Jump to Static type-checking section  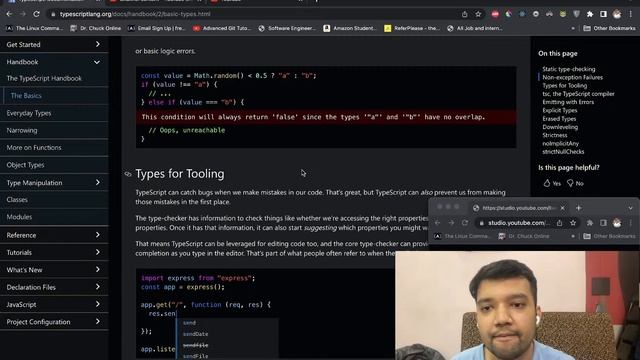click(x=569, y=69)
